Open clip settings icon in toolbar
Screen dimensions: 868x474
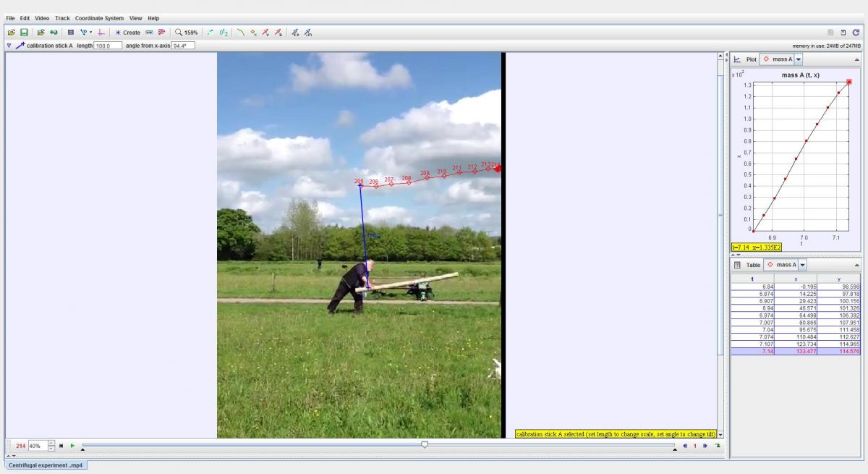click(71, 33)
